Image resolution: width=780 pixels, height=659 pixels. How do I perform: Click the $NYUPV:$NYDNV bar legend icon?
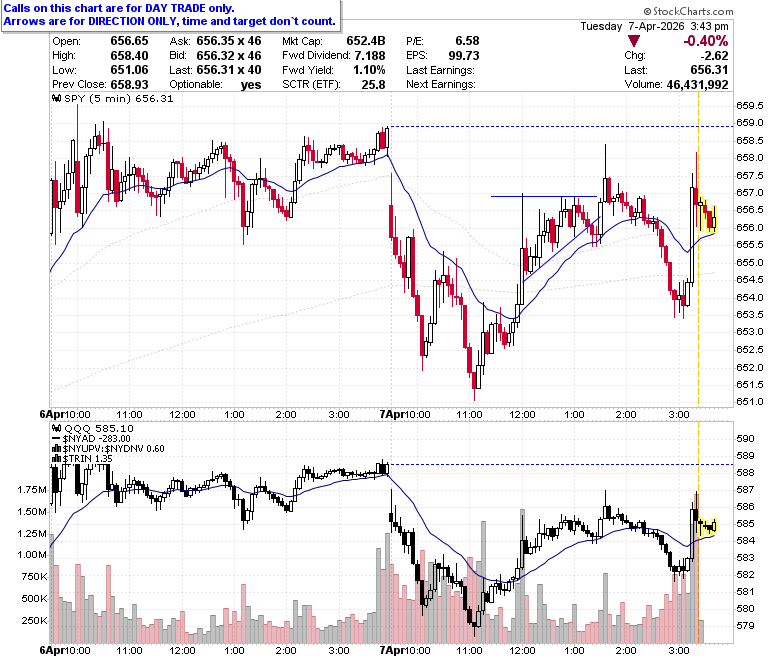(x=57, y=449)
